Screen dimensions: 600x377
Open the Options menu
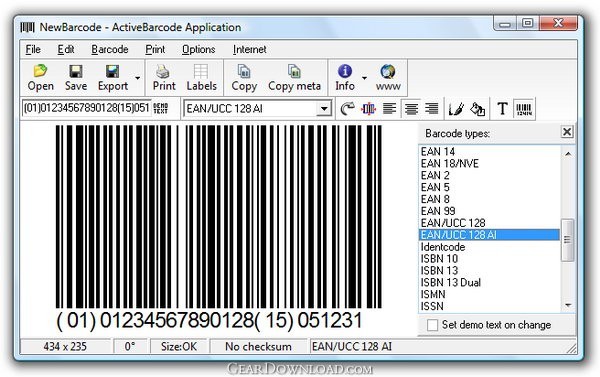[x=199, y=49]
